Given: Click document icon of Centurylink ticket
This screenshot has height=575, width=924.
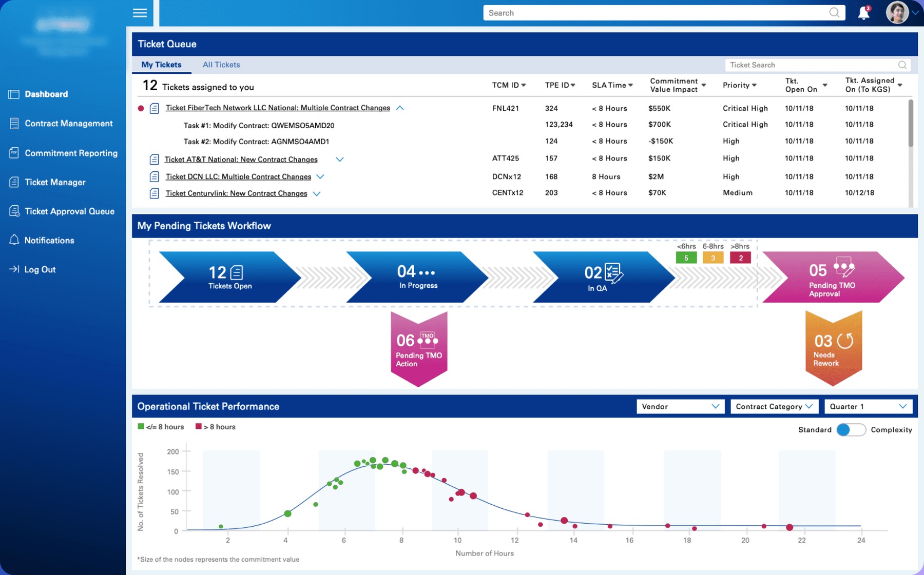Looking at the screenshot, I should (x=154, y=193).
